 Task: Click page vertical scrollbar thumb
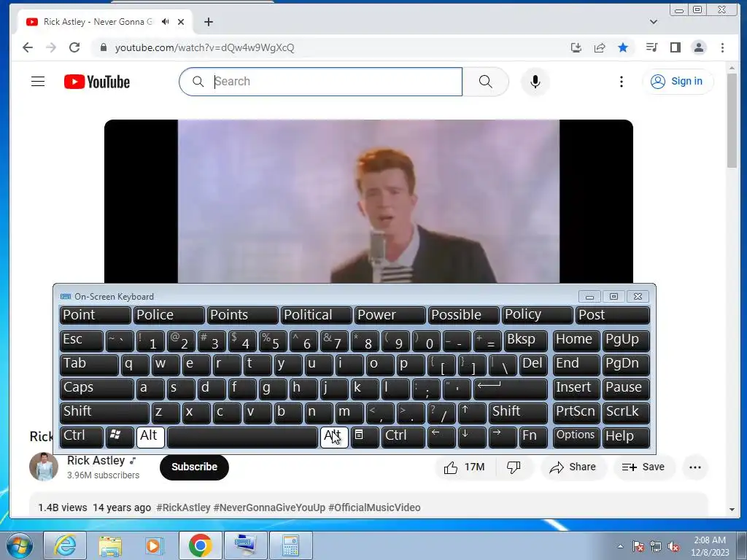732,120
